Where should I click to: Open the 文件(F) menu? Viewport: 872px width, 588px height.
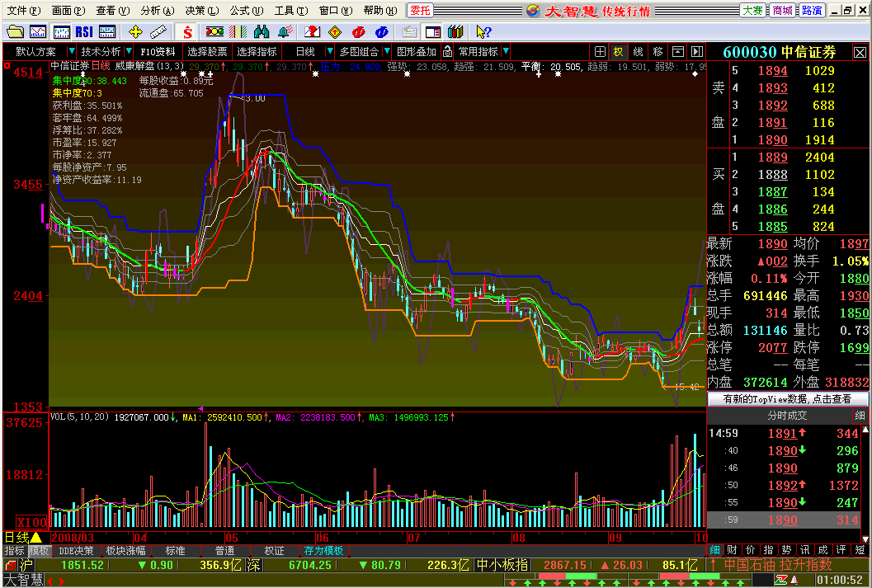click(x=25, y=11)
